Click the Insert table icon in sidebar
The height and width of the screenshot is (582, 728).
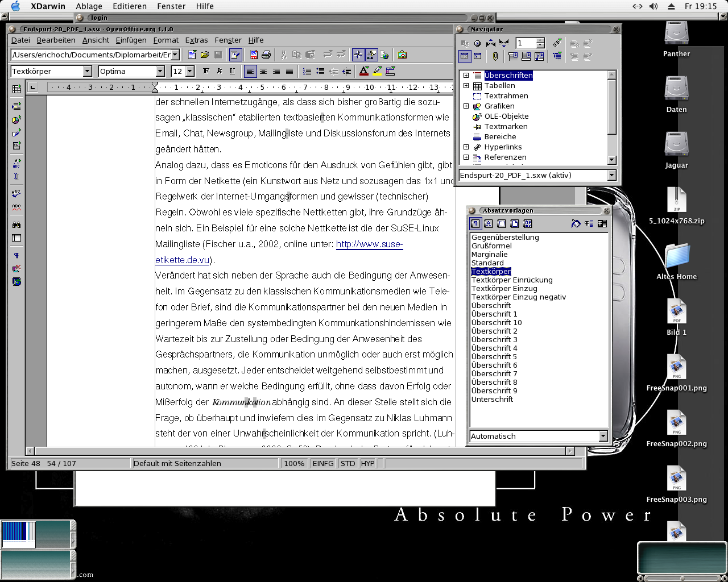[16, 89]
